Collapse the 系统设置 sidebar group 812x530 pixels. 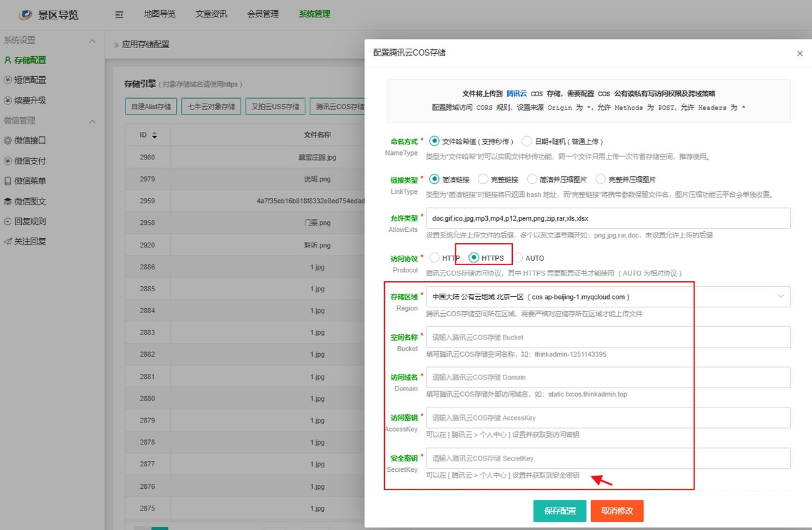[x=92, y=41]
